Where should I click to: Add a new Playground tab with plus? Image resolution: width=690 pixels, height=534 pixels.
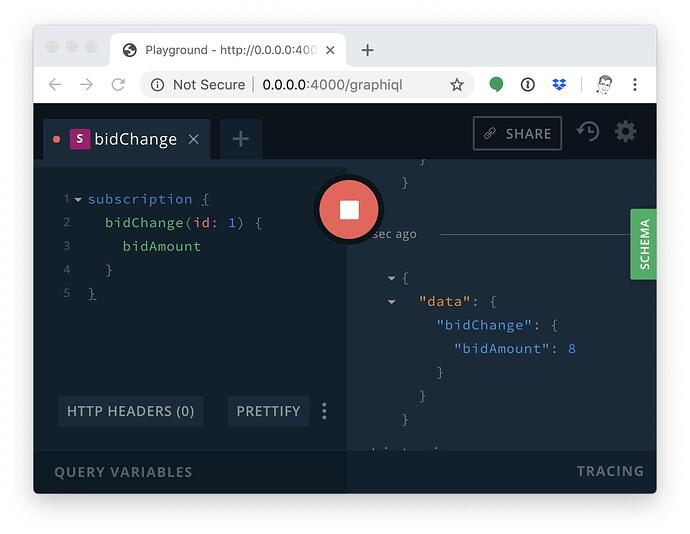[x=241, y=139]
